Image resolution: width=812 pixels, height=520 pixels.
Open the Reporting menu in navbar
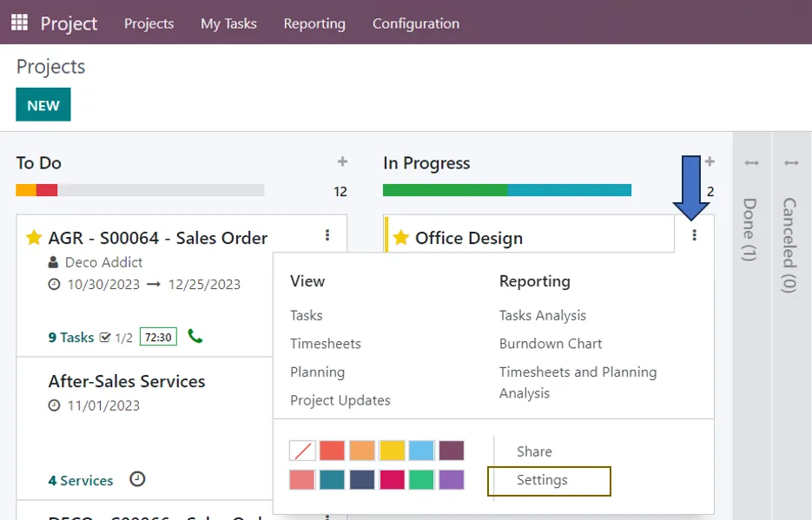(x=314, y=23)
